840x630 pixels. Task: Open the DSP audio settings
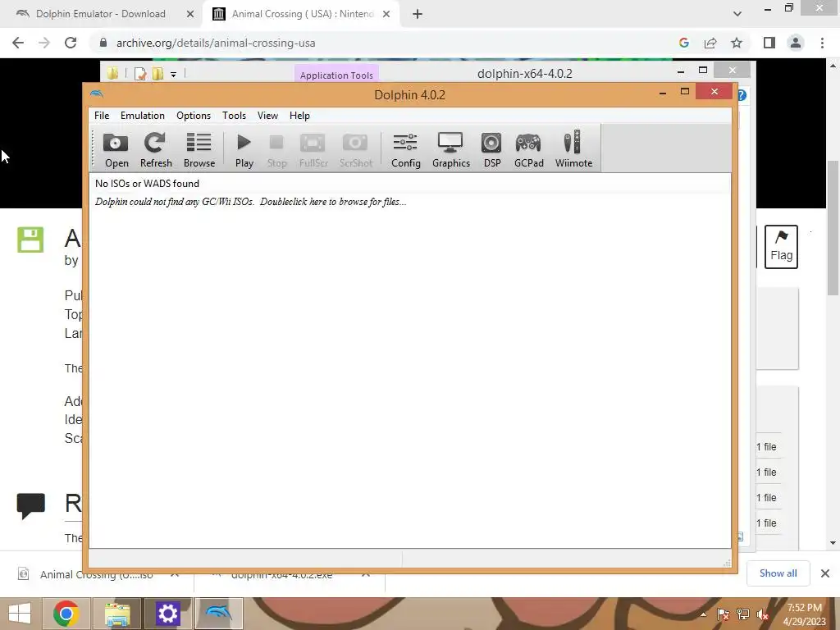[x=492, y=149]
